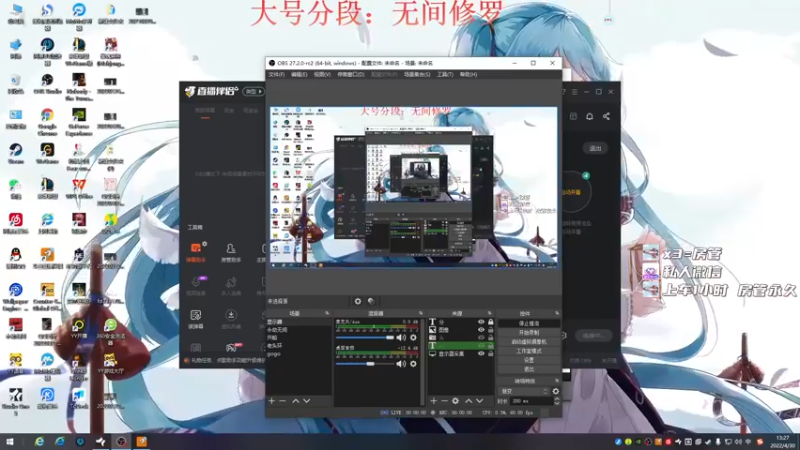Open 工具(T) menu in OBS
800x450 pixels.
[445, 74]
